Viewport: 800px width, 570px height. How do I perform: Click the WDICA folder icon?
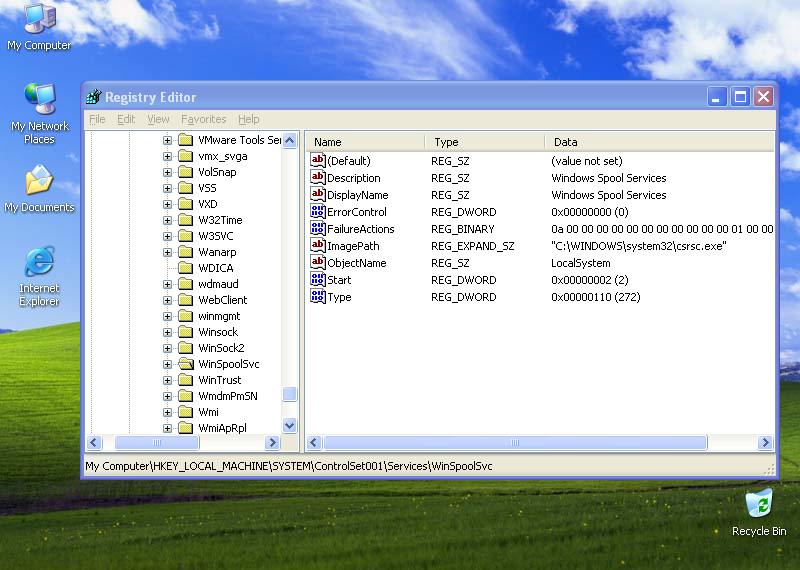[186, 268]
